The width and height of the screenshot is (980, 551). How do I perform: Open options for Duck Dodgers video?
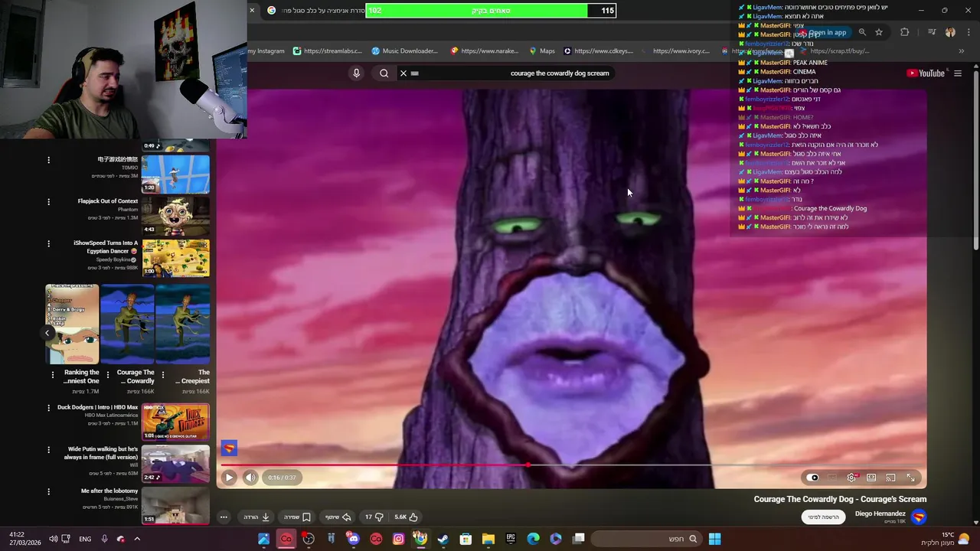[48, 408]
